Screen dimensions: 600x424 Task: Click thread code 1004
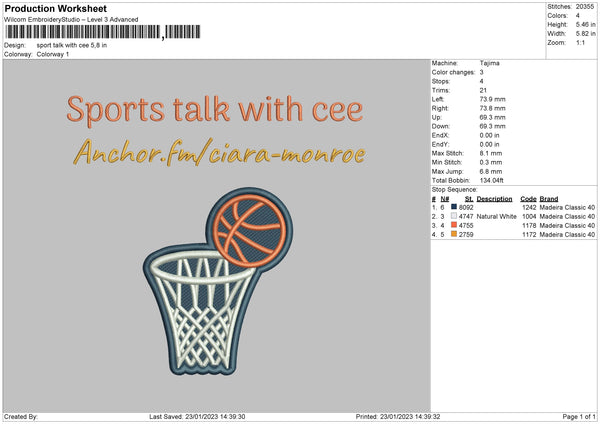[x=529, y=217]
